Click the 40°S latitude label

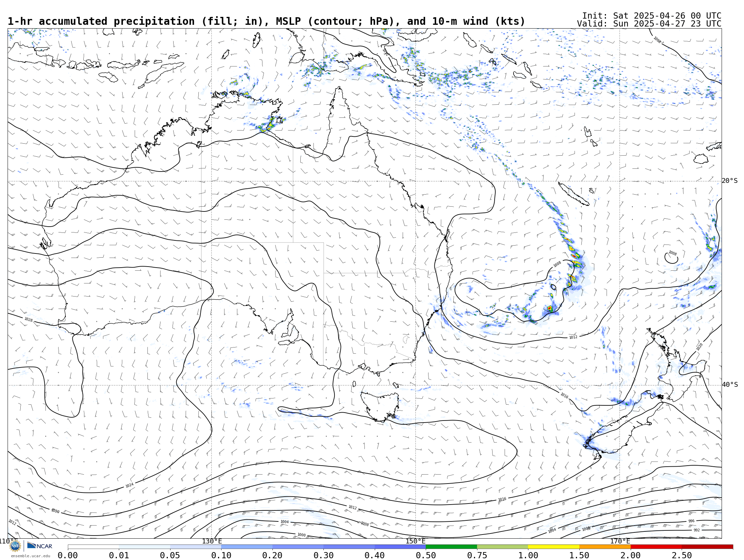(730, 385)
